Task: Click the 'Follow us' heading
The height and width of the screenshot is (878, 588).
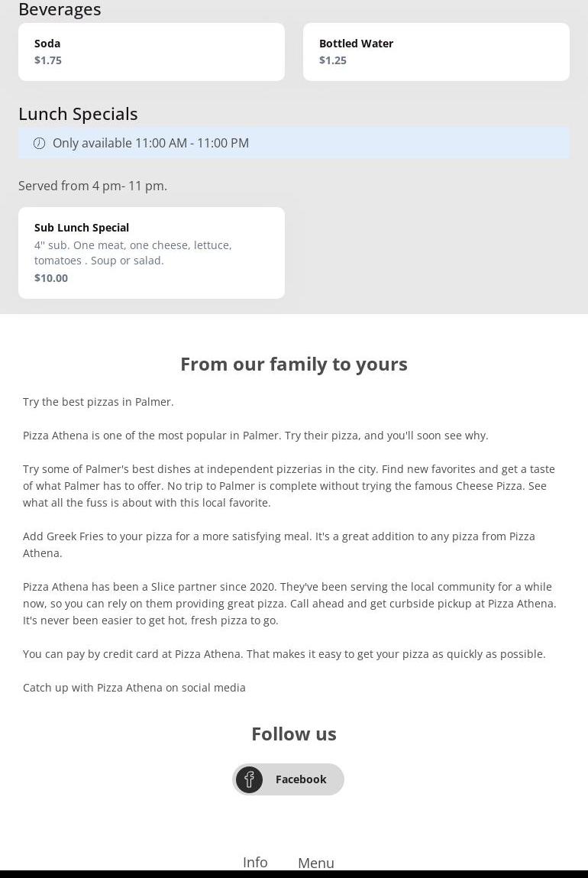Action: [294, 734]
